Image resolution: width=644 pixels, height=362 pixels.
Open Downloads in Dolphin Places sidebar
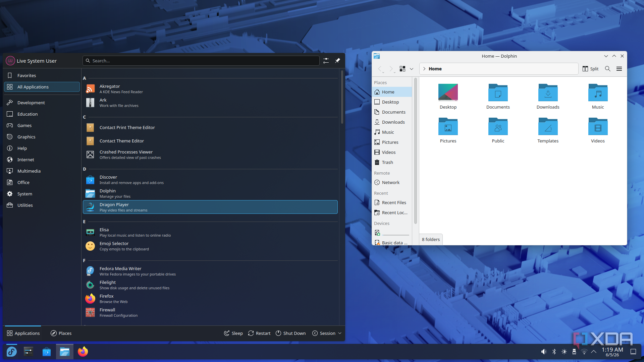[392, 122]
